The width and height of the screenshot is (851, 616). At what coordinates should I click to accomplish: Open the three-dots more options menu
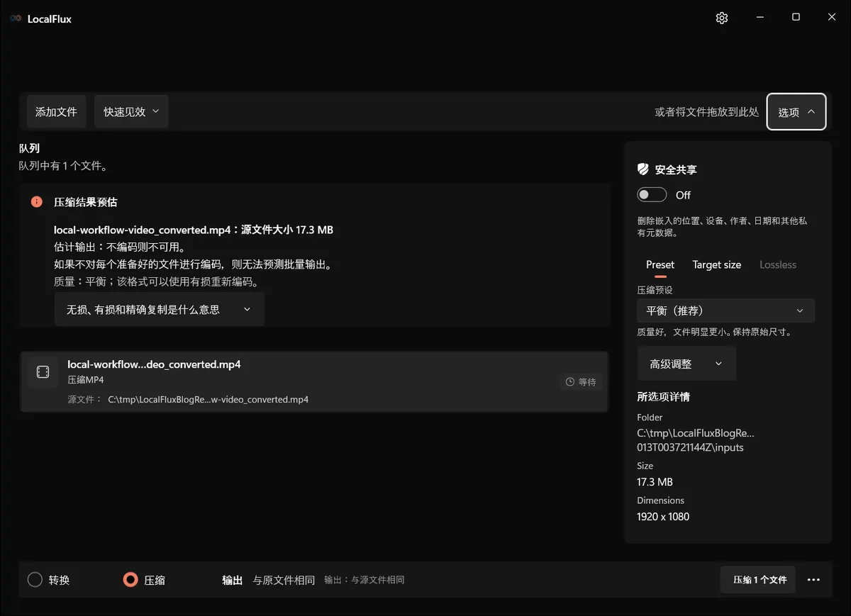click(813, 580)
